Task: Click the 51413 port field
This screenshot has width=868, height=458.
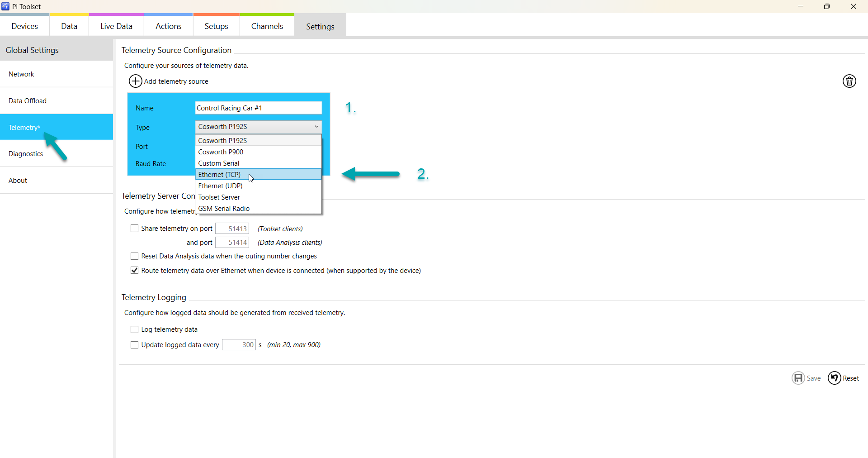Action: (232, 229)
